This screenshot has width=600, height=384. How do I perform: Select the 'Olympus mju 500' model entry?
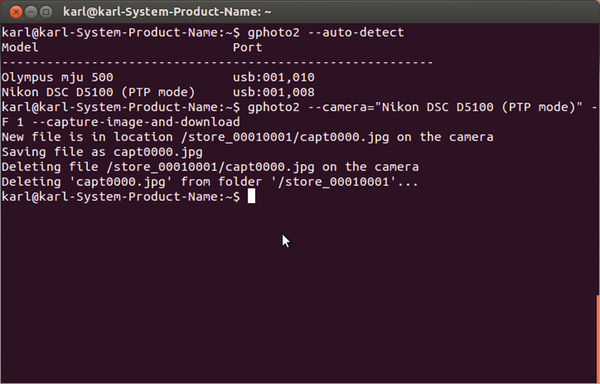[x=57, y=78]
